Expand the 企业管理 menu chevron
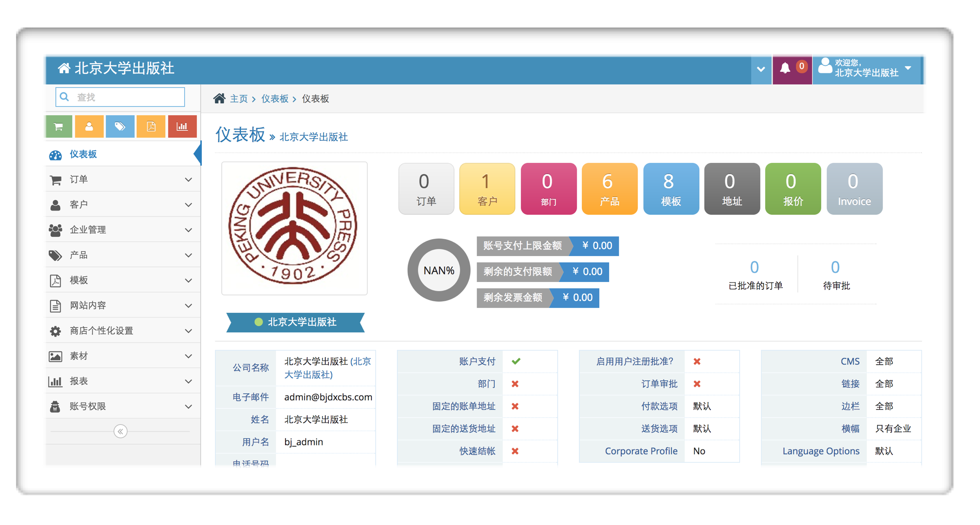This screenshot has width=980, height=525. click(x=188, y=230)
